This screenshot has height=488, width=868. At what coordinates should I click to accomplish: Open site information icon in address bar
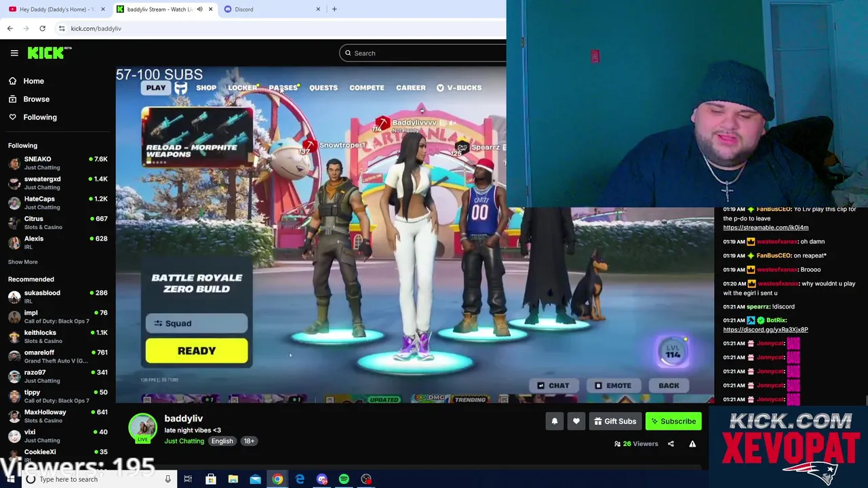coord(62,28)
